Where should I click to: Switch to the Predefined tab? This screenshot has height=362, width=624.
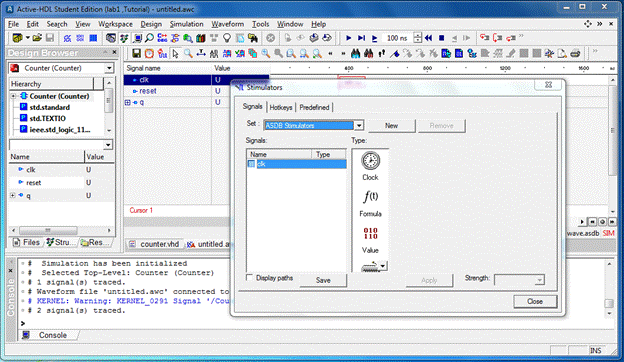[x=314, y=107]
